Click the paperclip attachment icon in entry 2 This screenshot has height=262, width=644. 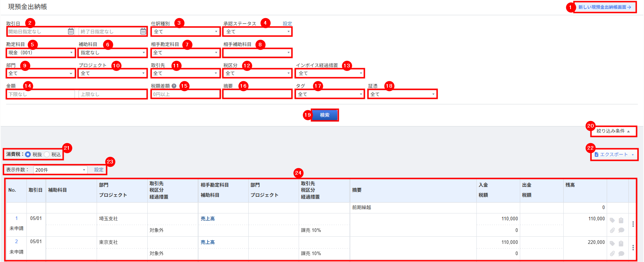coord(612,254)
